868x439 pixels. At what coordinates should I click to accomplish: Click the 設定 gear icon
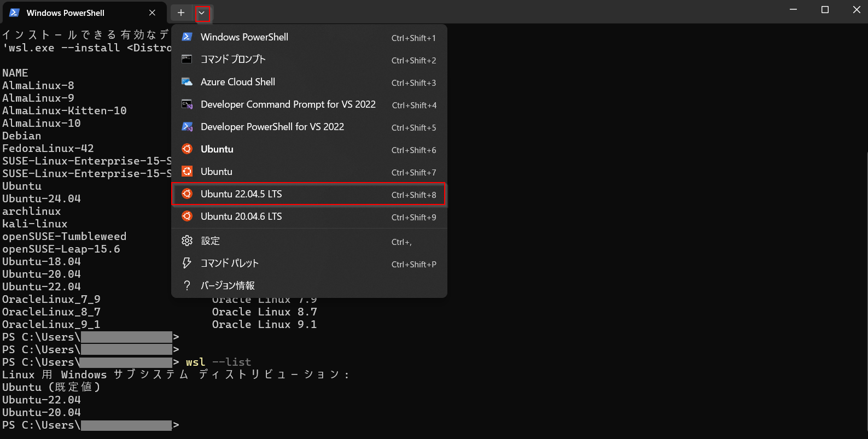[x=187, y=241]
